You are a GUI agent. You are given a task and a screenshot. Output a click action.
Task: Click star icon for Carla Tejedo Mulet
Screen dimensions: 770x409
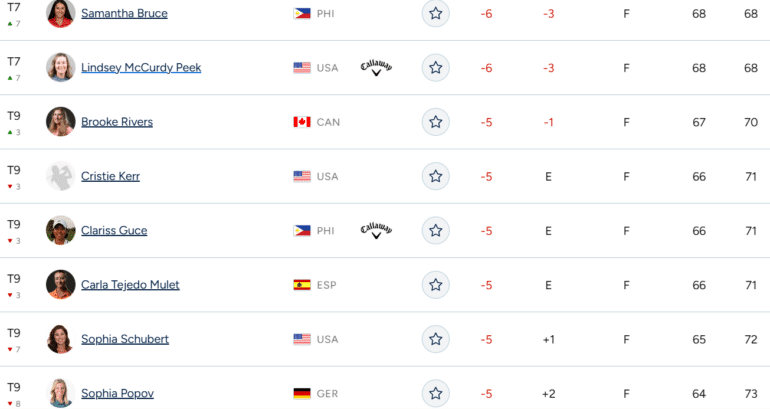tap(436, 285)
